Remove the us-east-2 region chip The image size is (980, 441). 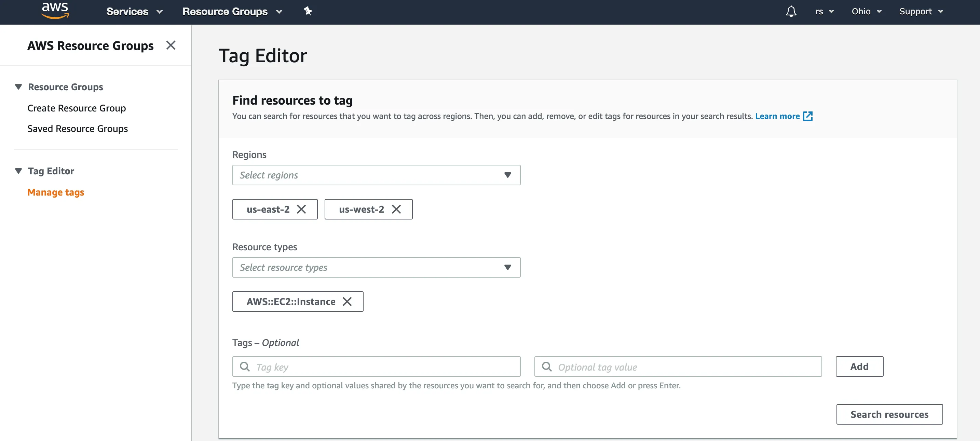301,209
